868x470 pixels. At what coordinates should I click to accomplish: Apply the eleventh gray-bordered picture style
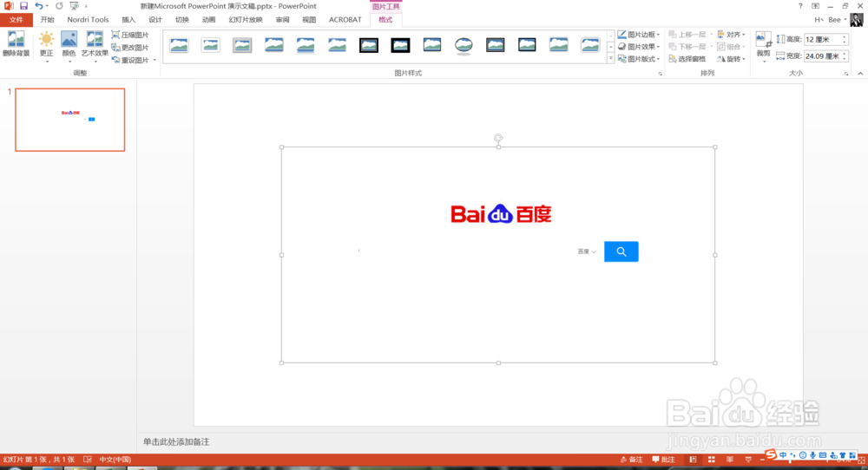pos(496,45)
